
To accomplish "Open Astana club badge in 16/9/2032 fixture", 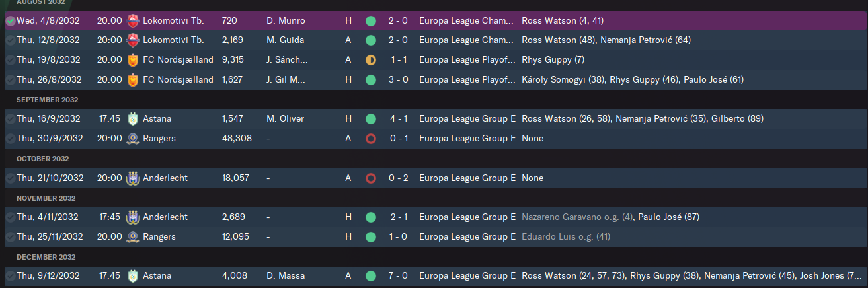I will coord(134,119).
